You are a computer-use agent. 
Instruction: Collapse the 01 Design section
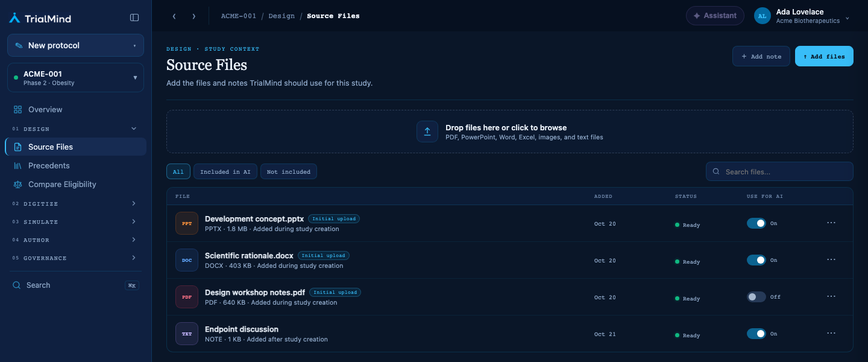(x=134, y=129)
